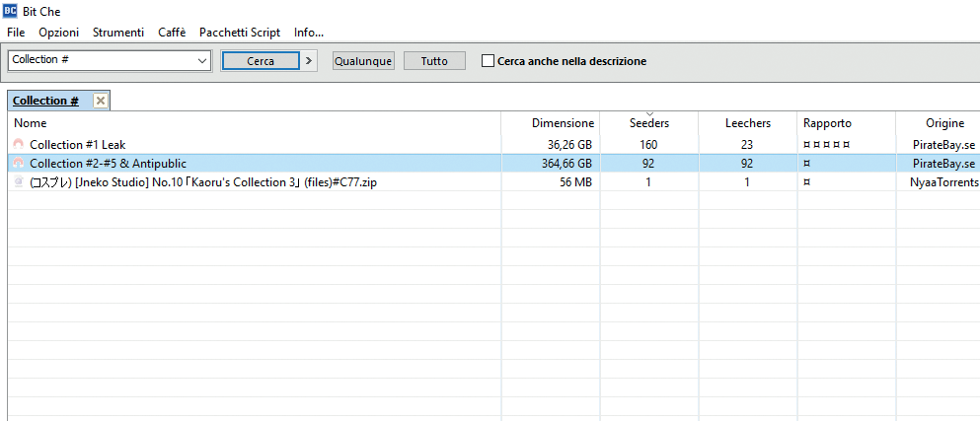The width and height of the screenshot is (980, 421).
Task: Open the File menu
Action: point(16,33)
